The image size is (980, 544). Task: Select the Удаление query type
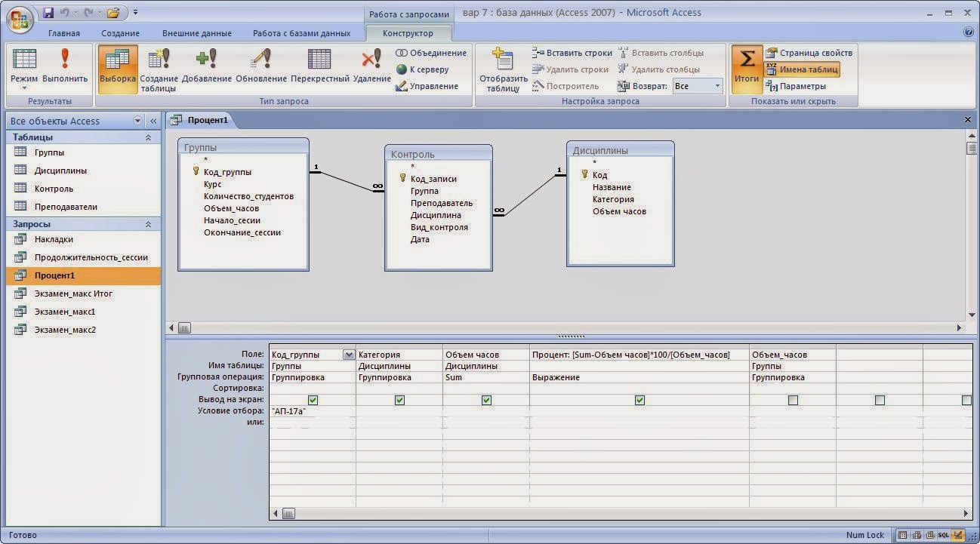click(371, 66)
